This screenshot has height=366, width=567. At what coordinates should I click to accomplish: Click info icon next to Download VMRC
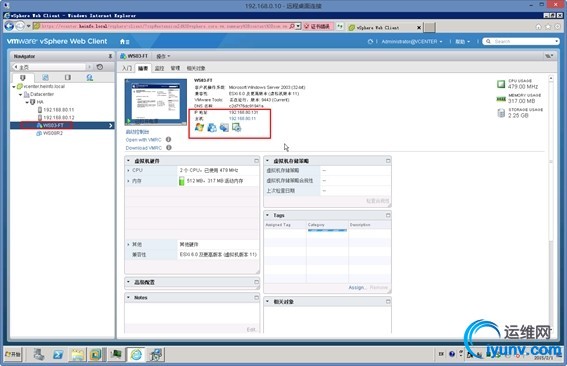169,148
